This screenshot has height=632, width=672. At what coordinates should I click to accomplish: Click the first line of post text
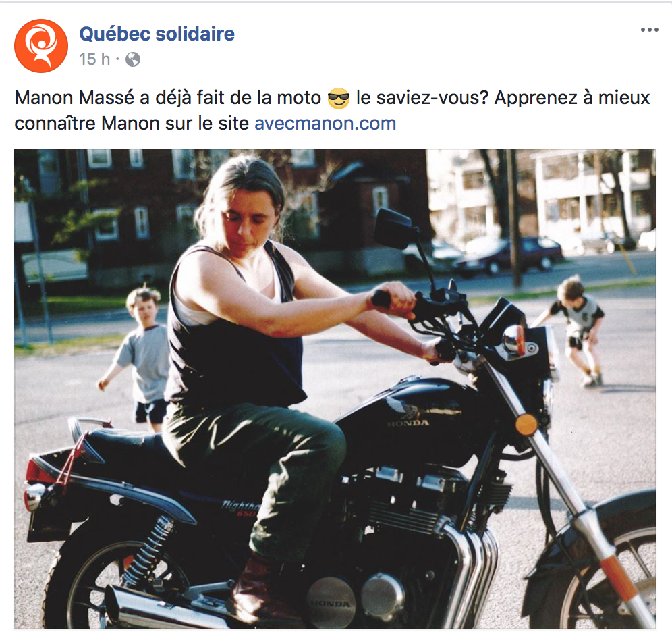tap(332, 98)
